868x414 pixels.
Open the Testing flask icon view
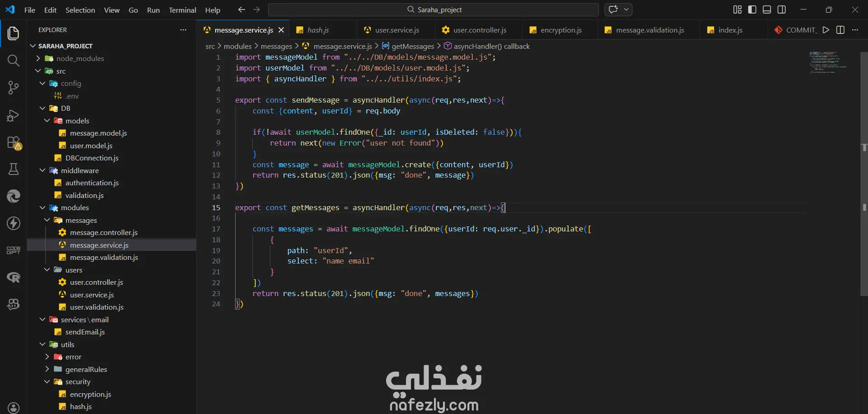(14, 169)
